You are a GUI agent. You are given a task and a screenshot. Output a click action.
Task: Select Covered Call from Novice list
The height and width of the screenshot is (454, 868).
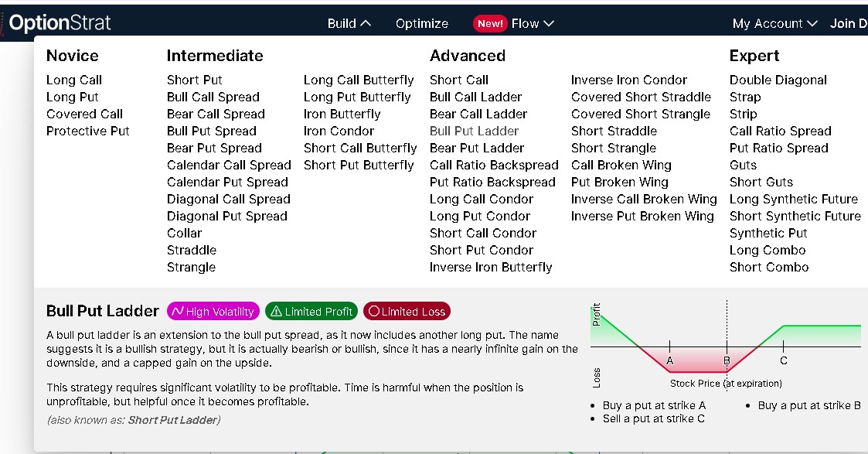(x=84, y=114)
